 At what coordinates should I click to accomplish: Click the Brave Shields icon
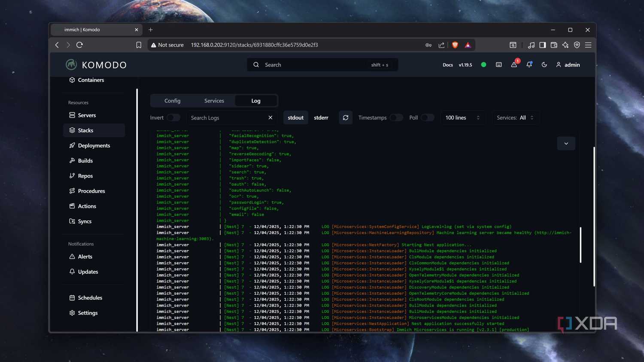(455, 45)
